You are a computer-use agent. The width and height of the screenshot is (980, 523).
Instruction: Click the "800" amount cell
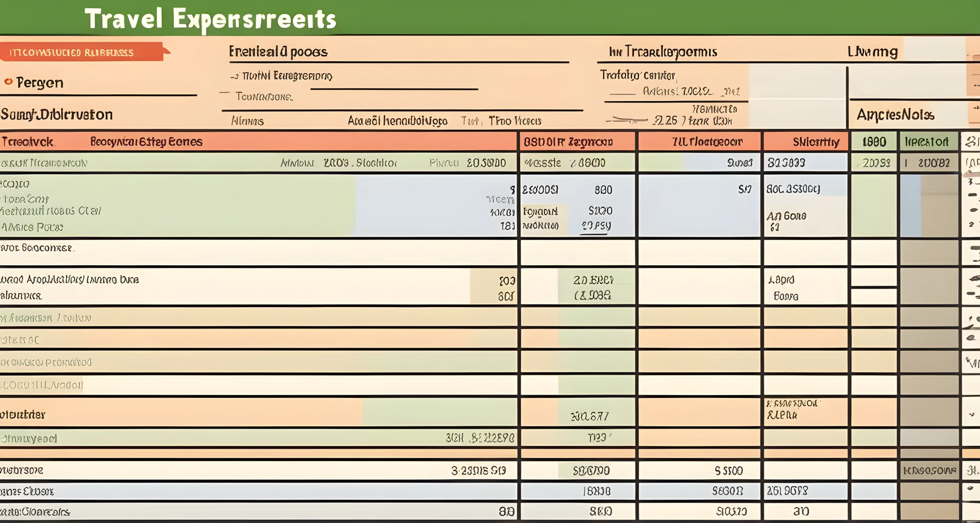click(603, 190)
